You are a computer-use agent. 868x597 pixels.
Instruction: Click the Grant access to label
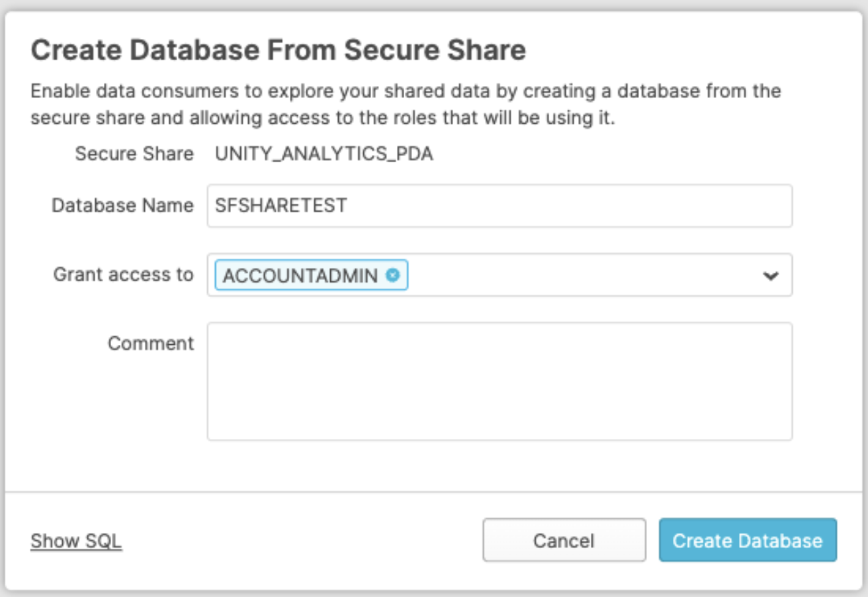(x=124, y=275)
